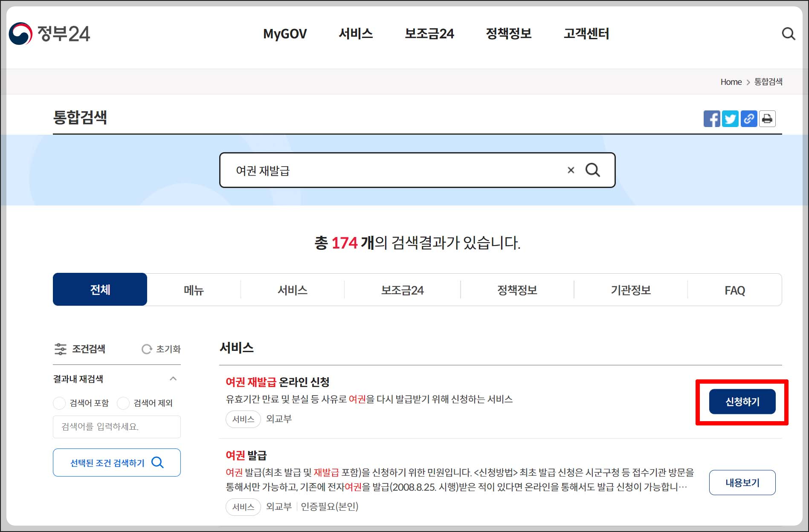The image size is (809, 532).
Task: Share the page on Twitter
Action: [x=731, y=119]
